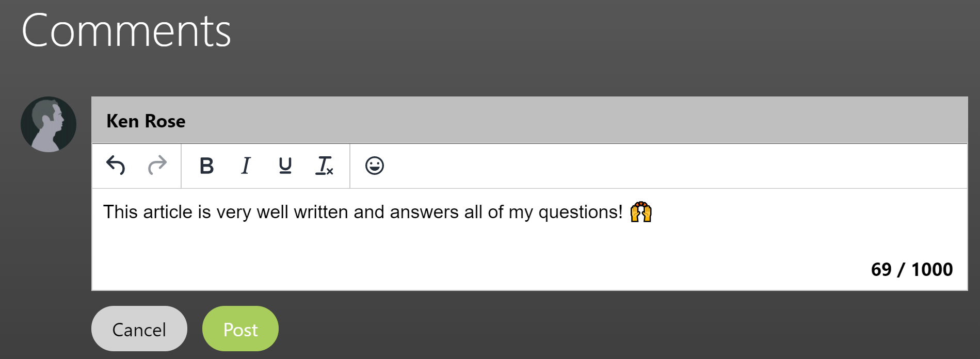This screenshot has width=980, height=359.
Task: Place cursor on the word "questions!"
Action: point(581,212)
